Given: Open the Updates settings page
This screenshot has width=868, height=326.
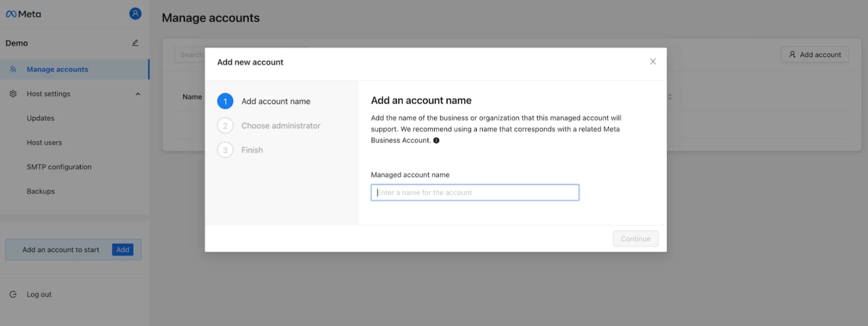Looking at the screenshot, I should pos(41,118).
